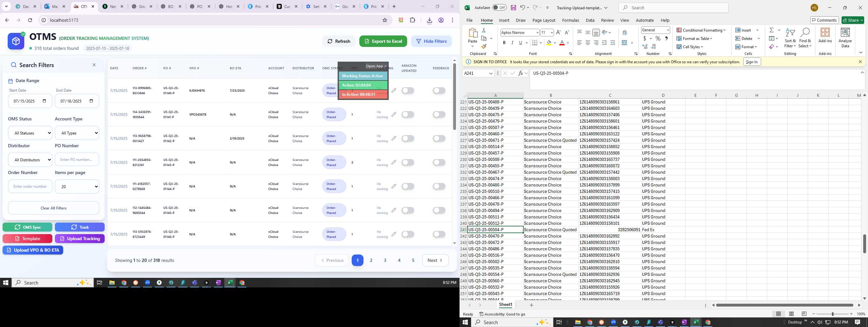Click Export to Excel button
Screen dimensions: 868x327
click(x=383, y=41)
